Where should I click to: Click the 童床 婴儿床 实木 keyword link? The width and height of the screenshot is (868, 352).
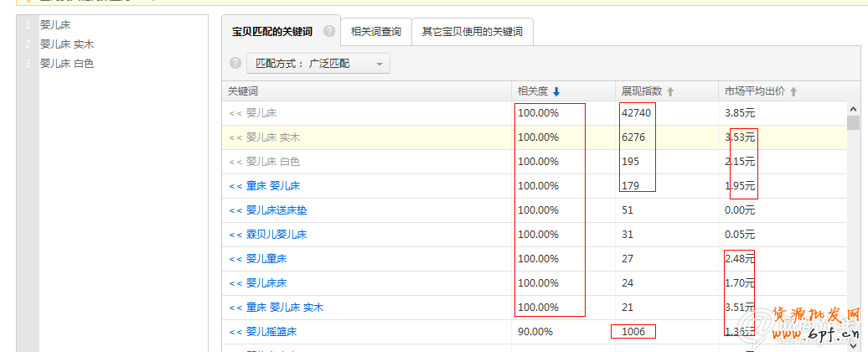[x=285, y=308]
